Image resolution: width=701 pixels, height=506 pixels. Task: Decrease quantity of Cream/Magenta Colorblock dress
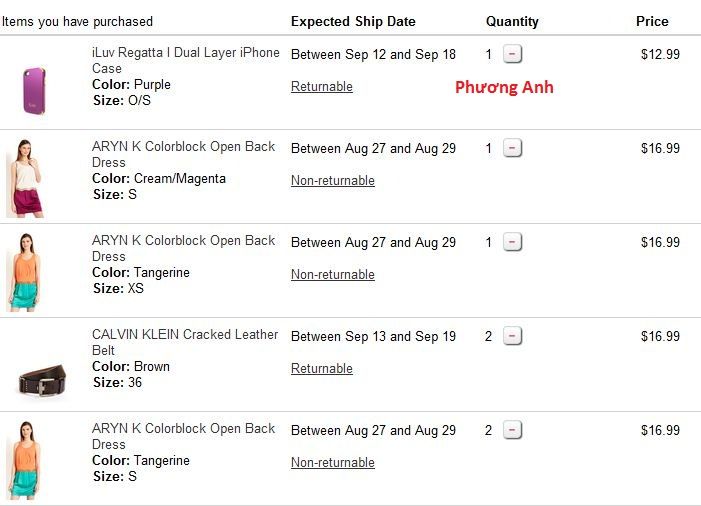click(512, 148)
